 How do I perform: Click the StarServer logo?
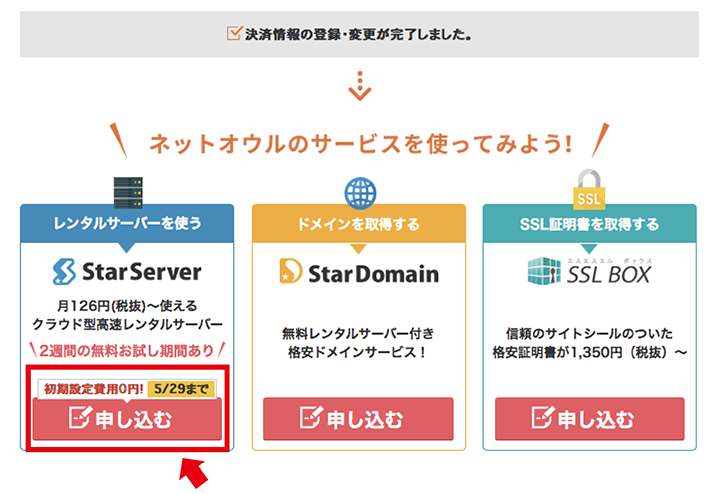[x=127, y=271]
